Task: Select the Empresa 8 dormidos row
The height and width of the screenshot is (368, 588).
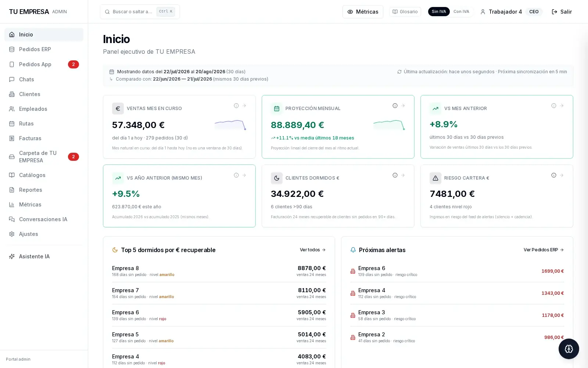Action: coord(219,271)
